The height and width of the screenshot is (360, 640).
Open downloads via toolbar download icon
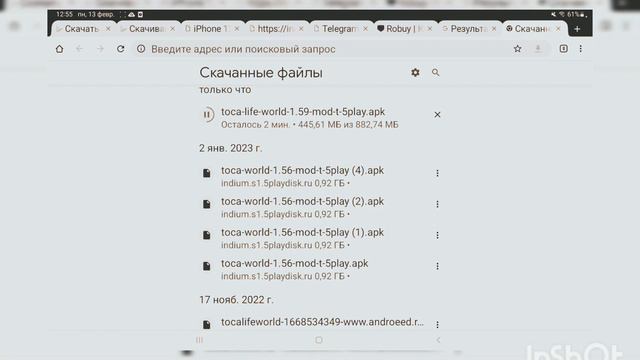pyautogui.click(x=538, y=49)
